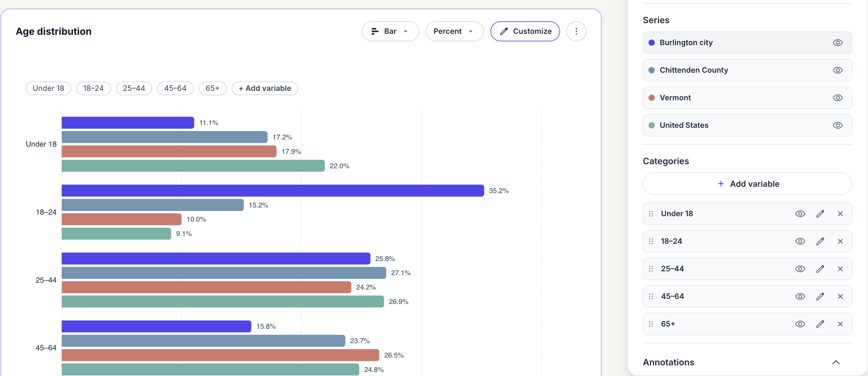Remove the 45–64 category
Screen dimensions: 868x376
(x=840, y=296)
